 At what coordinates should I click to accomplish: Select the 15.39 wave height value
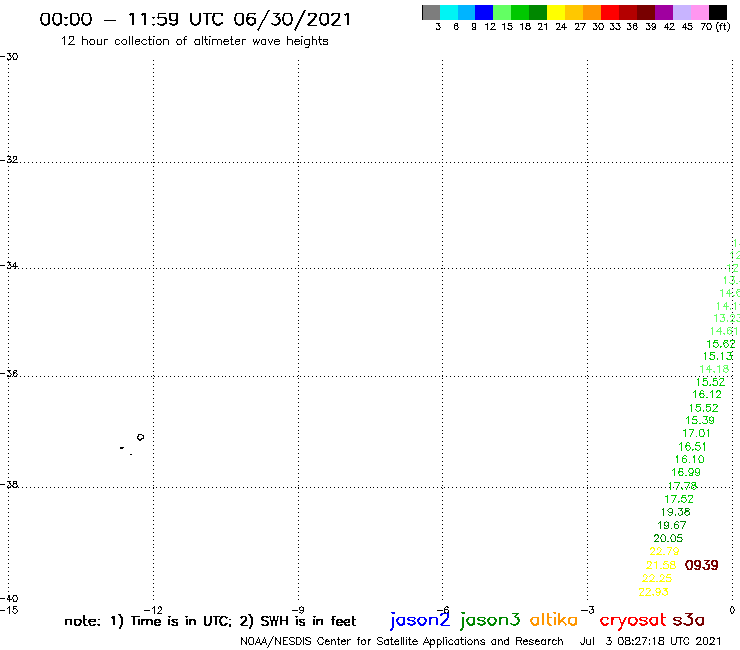click(x=700, y=420)
